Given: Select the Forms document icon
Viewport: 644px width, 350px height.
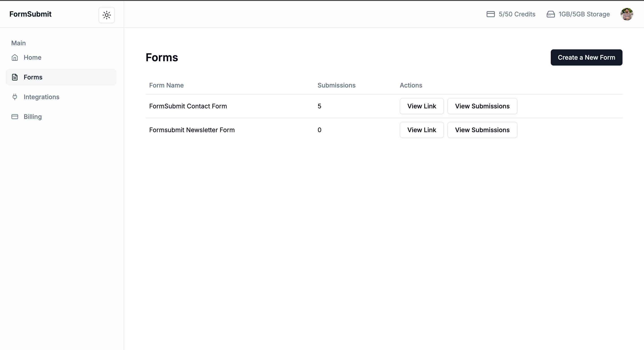Looking at the screenshot, I should (x=15, y=77).
